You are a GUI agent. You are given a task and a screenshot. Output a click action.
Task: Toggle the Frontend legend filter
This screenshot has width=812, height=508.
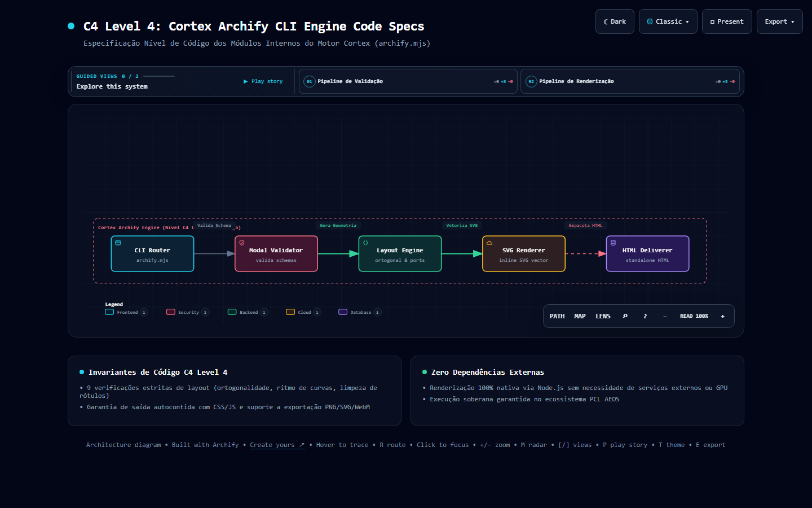(x=126, y=312)
